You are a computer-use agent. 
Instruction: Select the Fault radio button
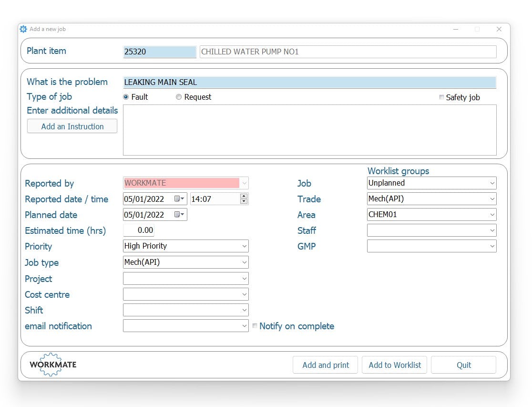pyautogui.click(x=127, y=97)
